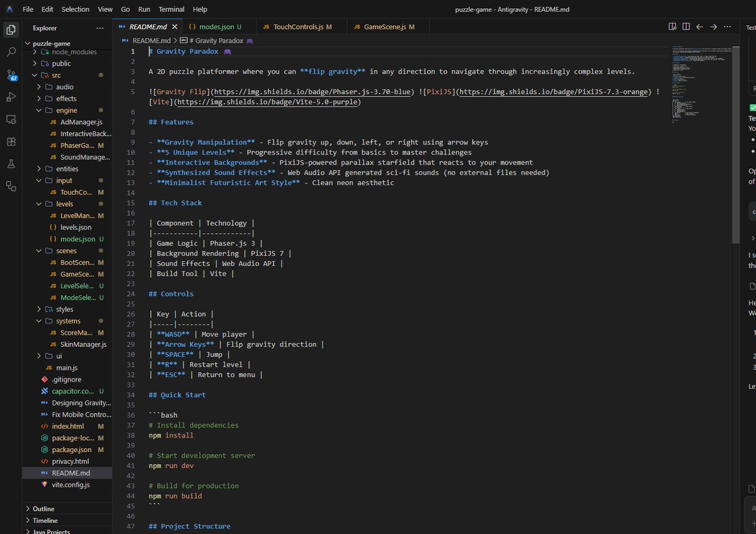The height and width of the screenshot is (534, 756).
Task: Expand the Outline section
Action: [67, 509]
